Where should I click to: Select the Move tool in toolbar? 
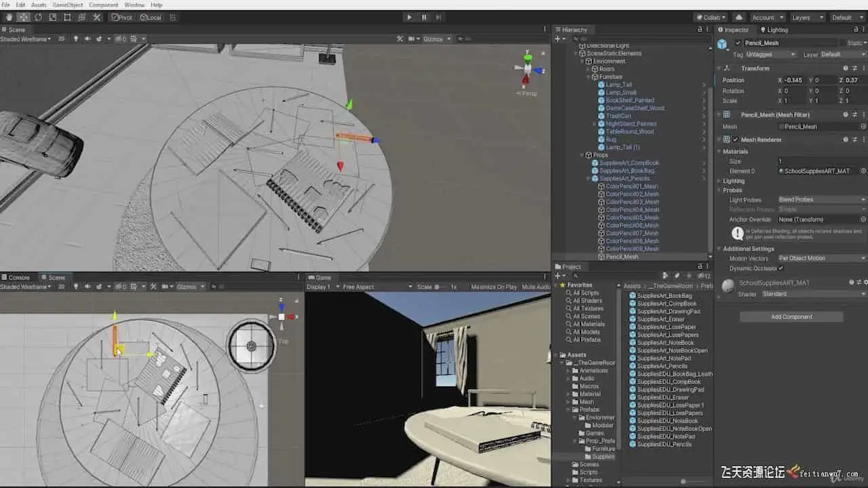point(23,17)
